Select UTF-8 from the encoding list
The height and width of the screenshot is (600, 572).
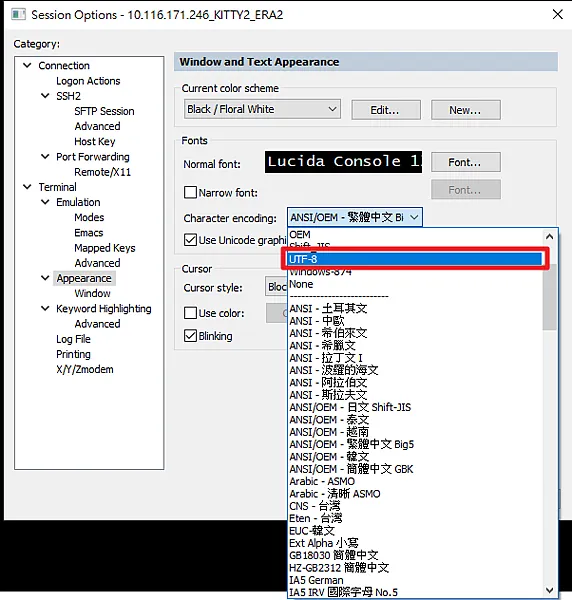click(415, 259)
